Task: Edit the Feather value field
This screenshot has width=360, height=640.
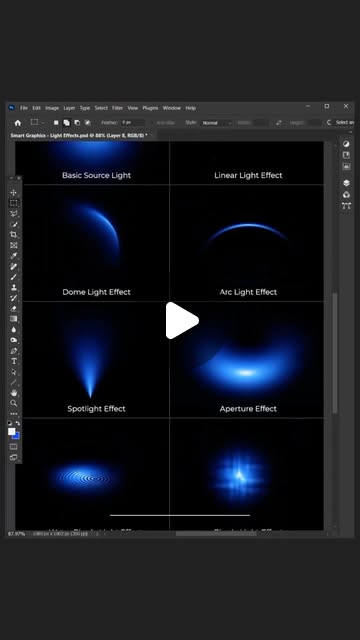Action: point(133,122)
